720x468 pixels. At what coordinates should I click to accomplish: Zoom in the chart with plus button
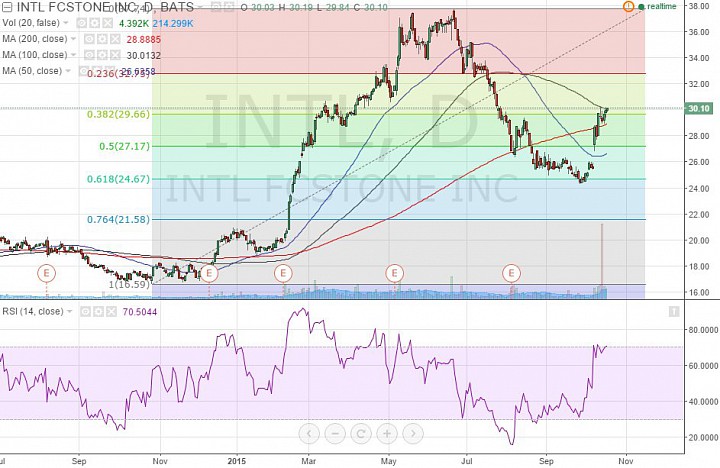387,434
